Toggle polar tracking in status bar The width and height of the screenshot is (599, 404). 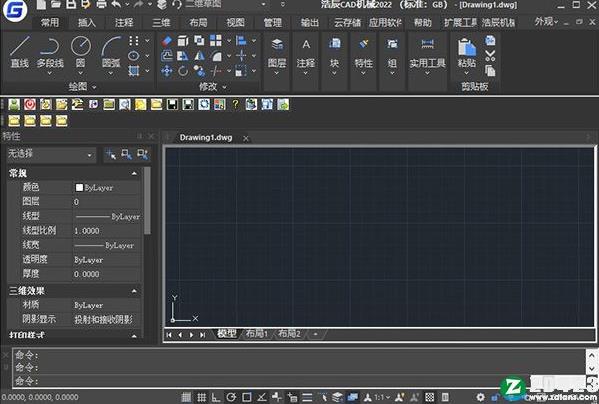point(231,397)
